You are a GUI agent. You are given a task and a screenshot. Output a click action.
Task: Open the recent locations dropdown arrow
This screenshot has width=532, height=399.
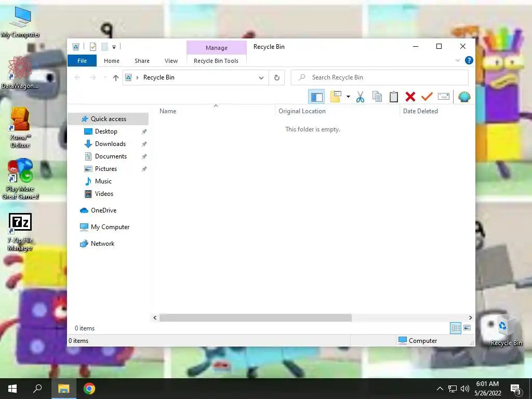click(x=104, y=78)
